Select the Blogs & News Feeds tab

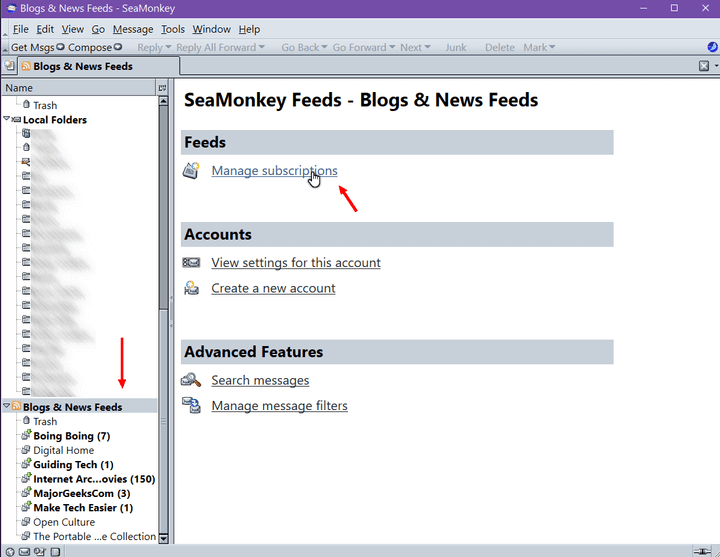tap(99, 66)
